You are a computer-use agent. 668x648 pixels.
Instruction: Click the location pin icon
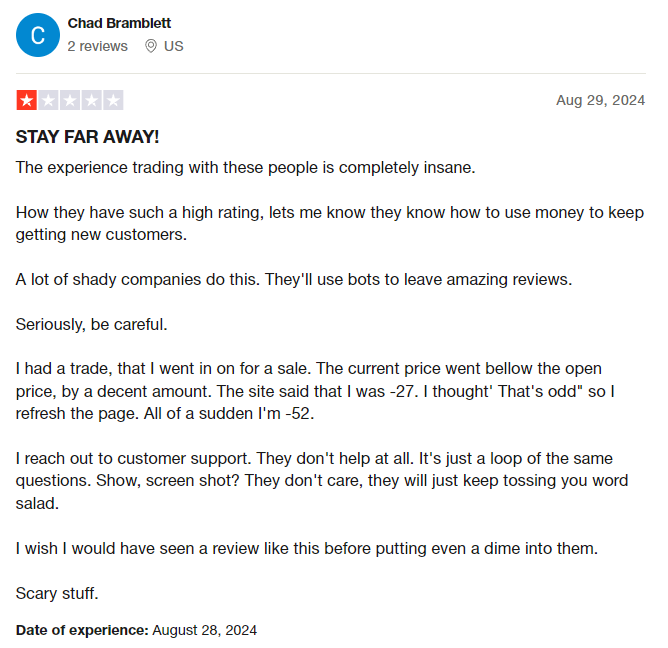[151, 46]
